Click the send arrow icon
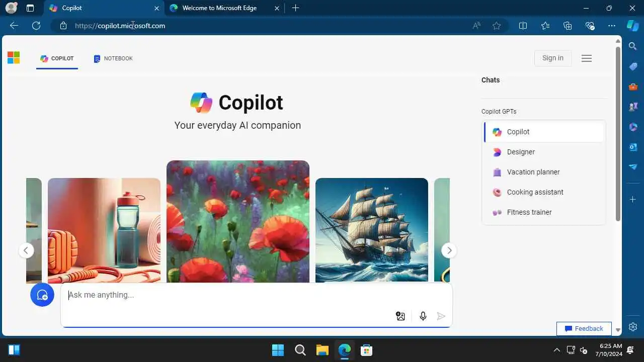 441,316
